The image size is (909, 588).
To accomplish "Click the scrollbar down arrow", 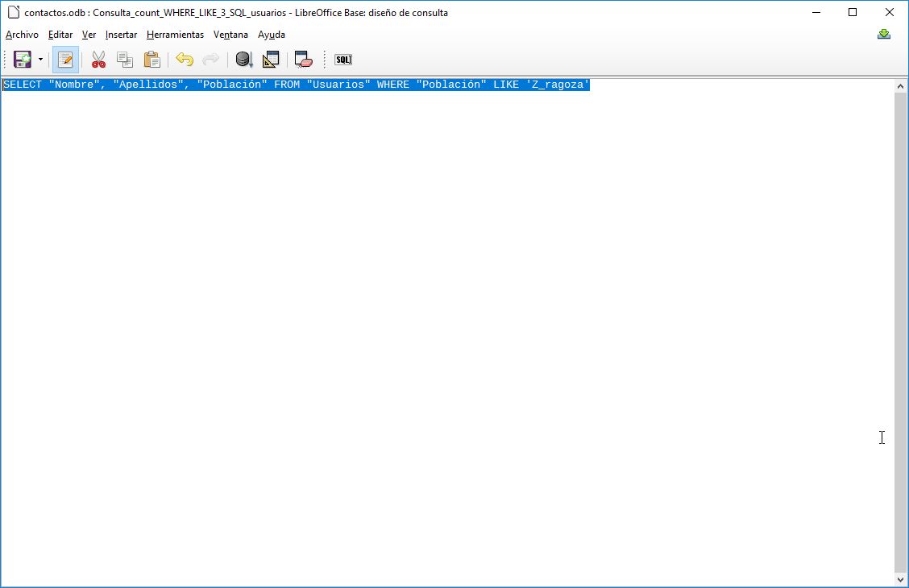I will click(900, 578).
